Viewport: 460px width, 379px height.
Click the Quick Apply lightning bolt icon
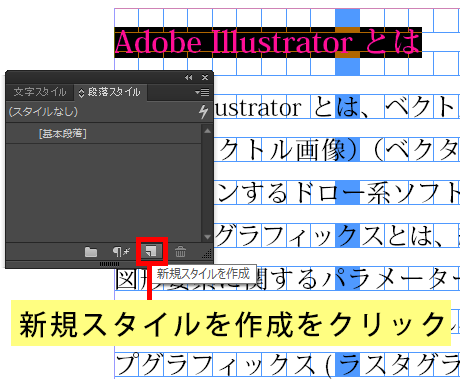pos(203,111)
